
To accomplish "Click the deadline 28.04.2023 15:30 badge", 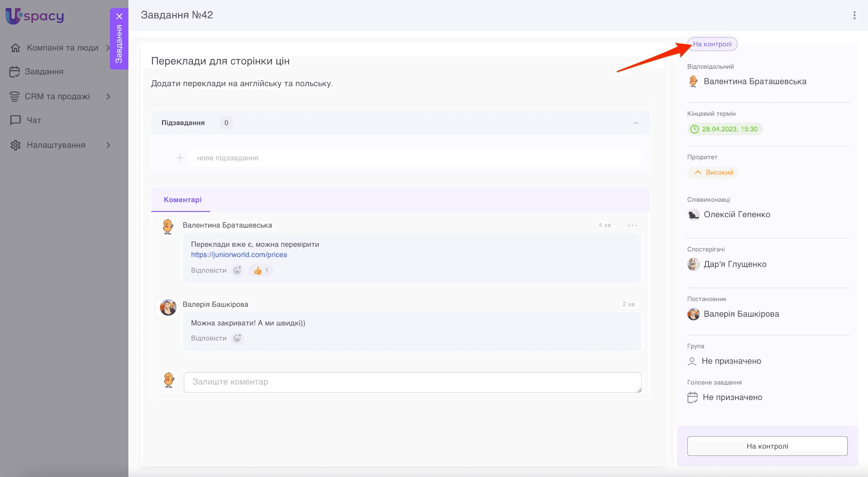I will 724,129.
